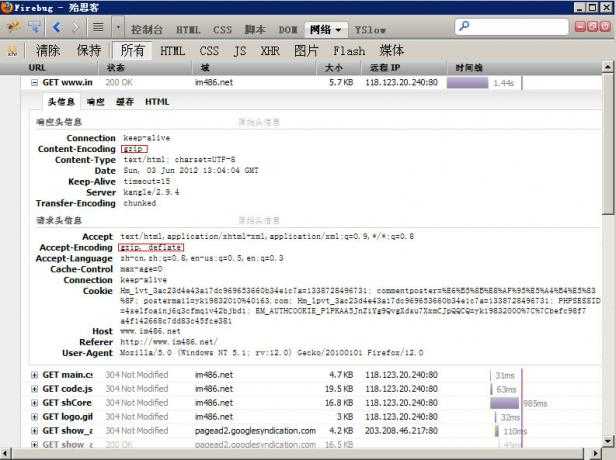Screen dimensions: 616x460
Task: Click the vertical scrollbar thumb
Action: pyautogui.click(x=607, y=143)
